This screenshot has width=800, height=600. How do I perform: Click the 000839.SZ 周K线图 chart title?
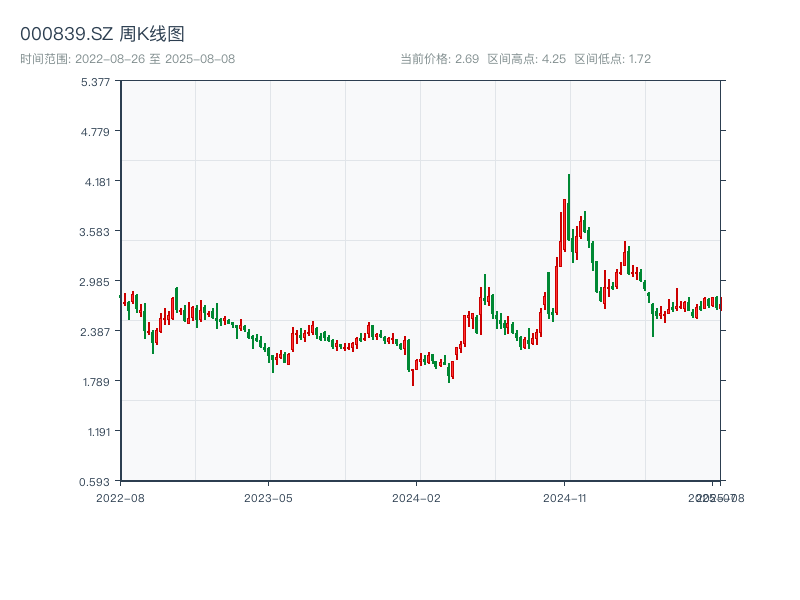click(102, 34)
